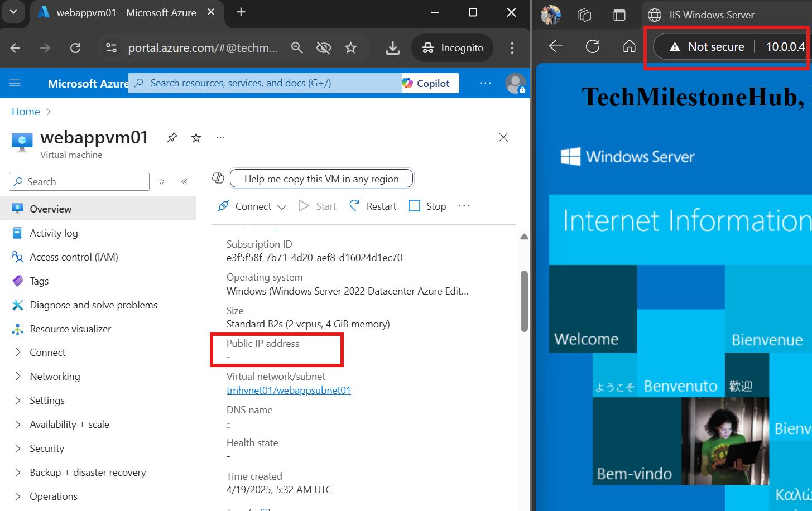Image resolution: width=812 pixels, height=511 pixels.
Task: Bookmark this page with the star icon
Action: [x=350, y=48]
